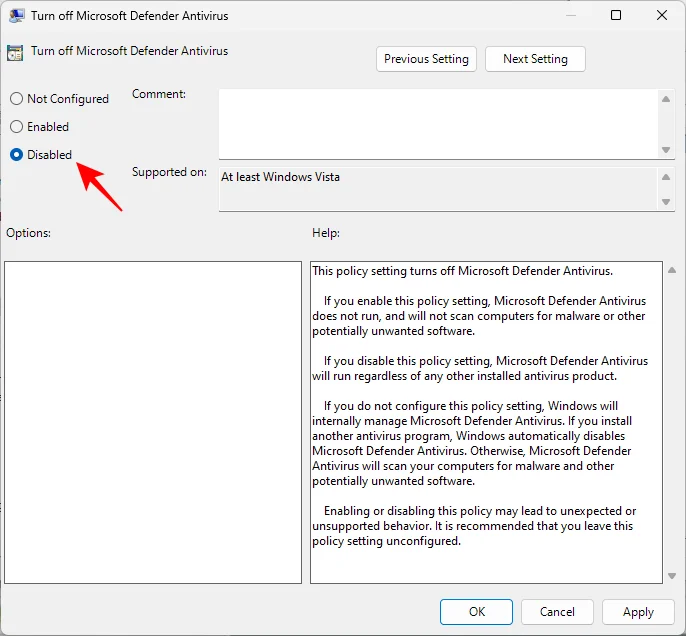Screen dimensions: 686x636
Task: Click Help panel scroll up arrow
Action: (672, 270)
